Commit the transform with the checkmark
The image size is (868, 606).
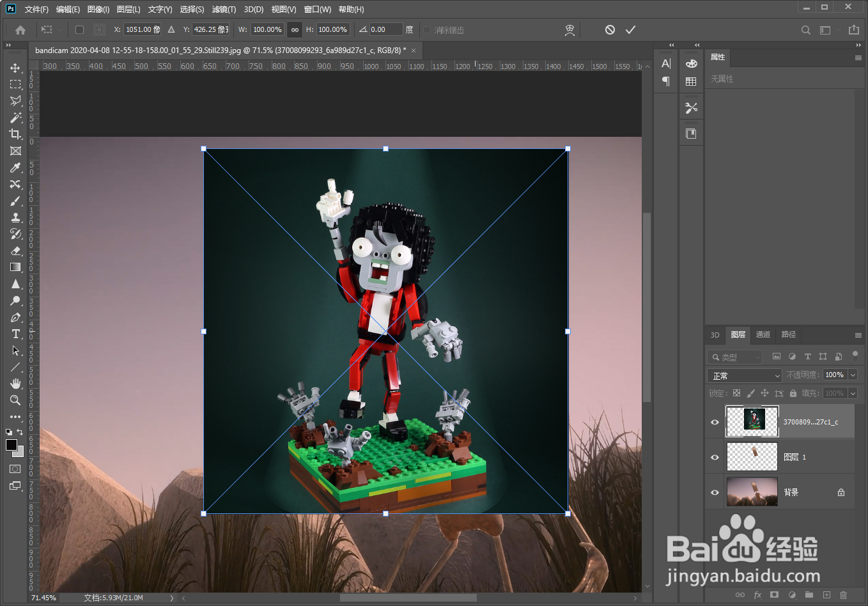click(630, 29)
